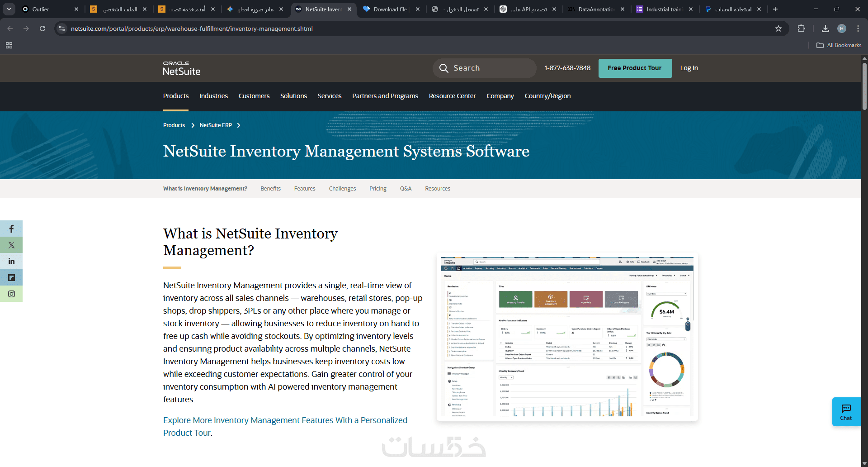This screenshot has width=868, height=467.
Task: Open the Customers menu item
Action: pos(254,96)
